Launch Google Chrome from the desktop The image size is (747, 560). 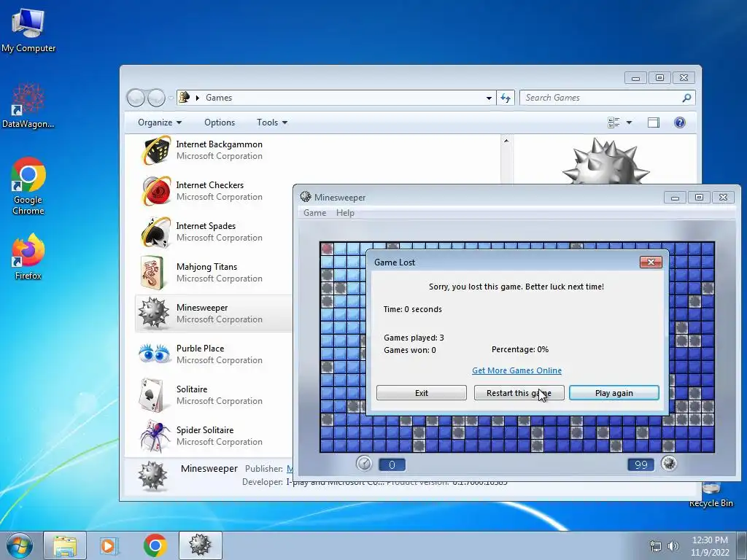[x=28, y=186]
